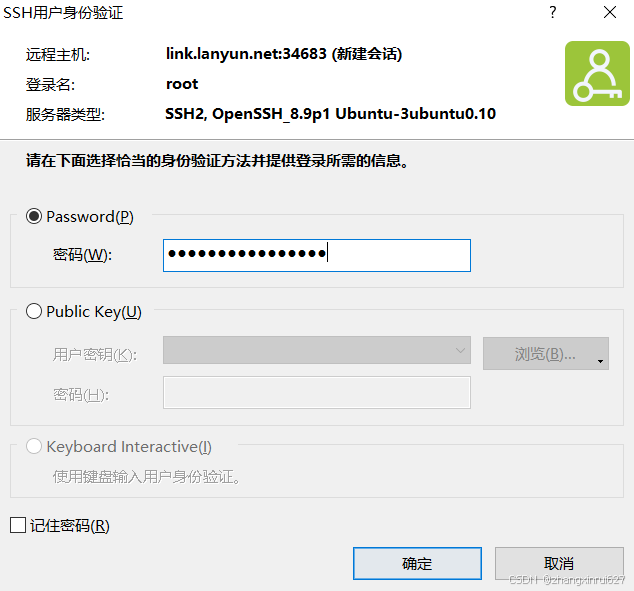Screen dimensions: 634x591
Task: Click the 服务器类型 label
Action: coord(65,115)
